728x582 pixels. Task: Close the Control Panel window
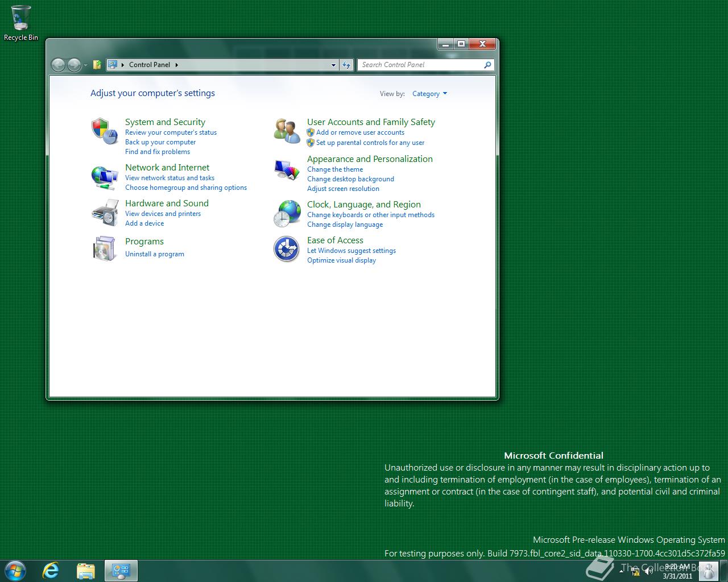click(482, 44)
